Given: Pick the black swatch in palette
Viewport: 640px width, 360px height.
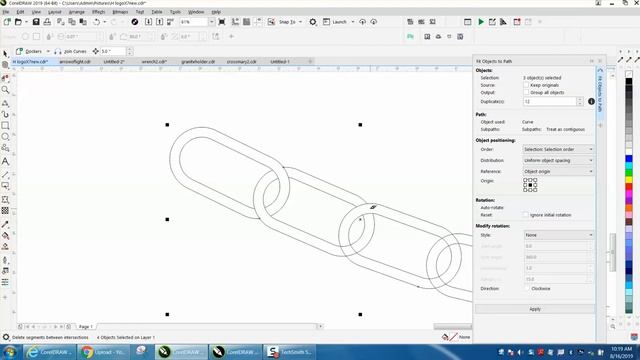Looking at the screenshot, I should tap(629, 82).
